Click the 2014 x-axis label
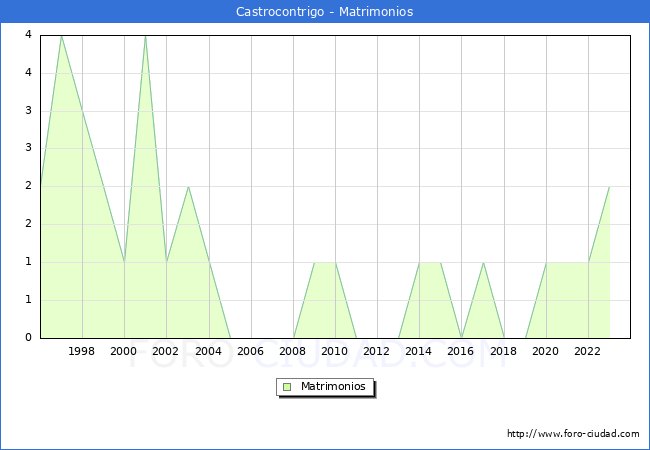 419,351
